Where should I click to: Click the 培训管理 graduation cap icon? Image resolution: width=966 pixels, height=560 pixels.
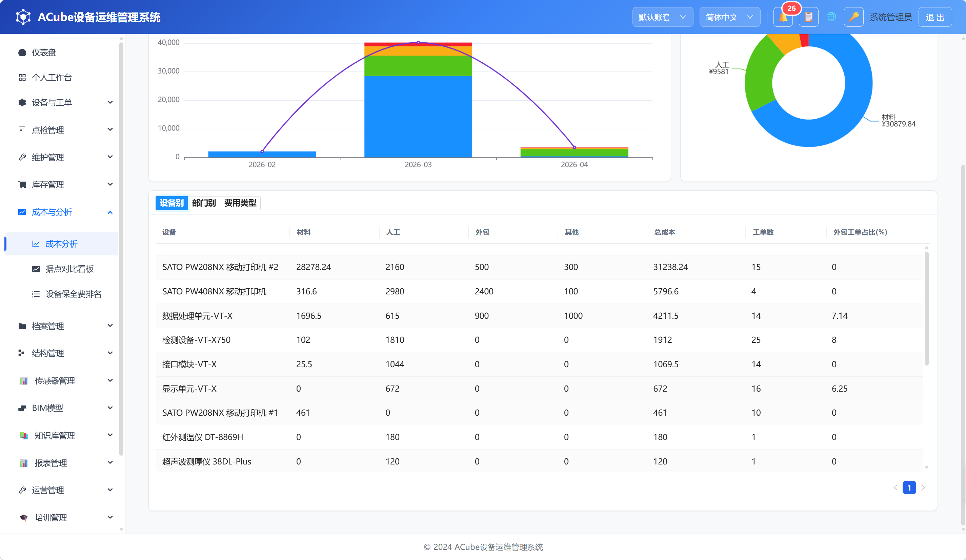point(23,518)
